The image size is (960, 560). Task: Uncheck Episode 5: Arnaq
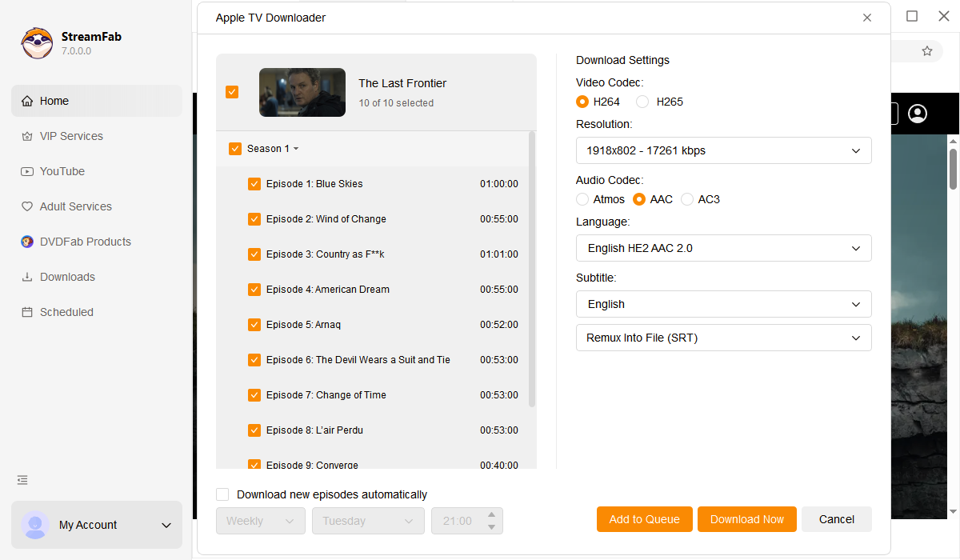254,324
